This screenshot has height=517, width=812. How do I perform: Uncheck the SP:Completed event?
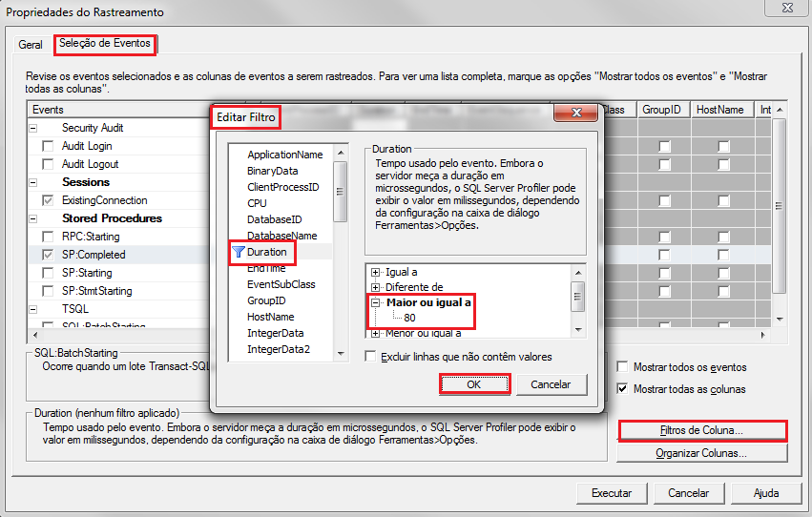click(48, 255)
